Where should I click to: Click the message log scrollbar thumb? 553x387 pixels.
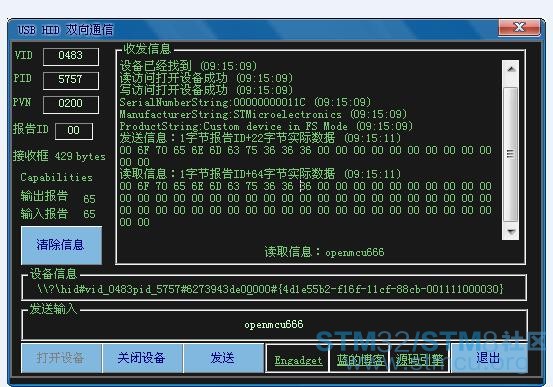(510, 153)
